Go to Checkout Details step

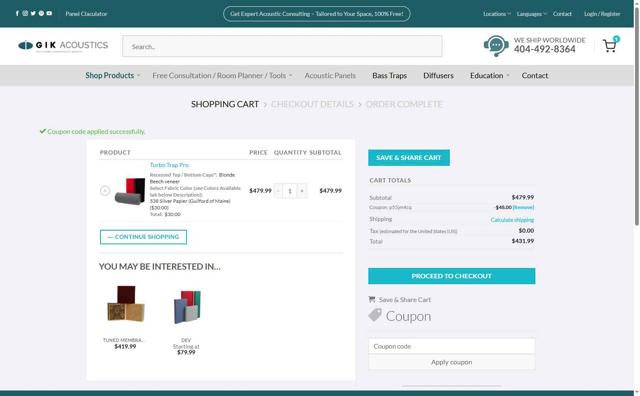tap(312, 104)
